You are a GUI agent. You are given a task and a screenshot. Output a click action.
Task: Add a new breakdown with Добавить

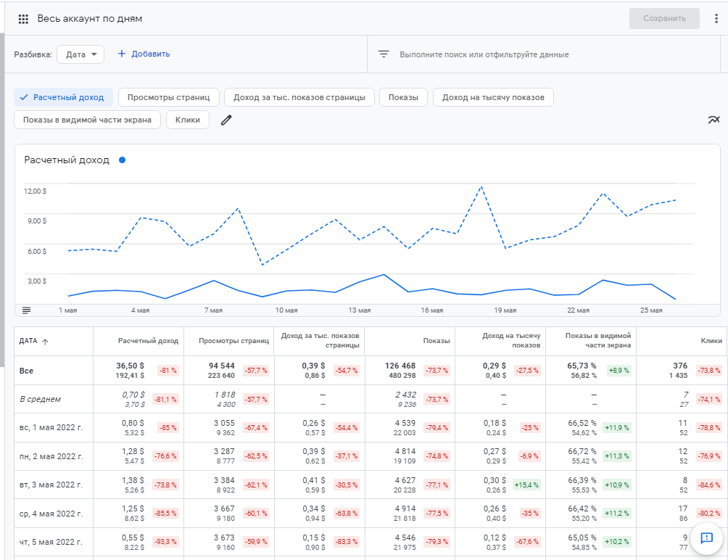[144, 54]
